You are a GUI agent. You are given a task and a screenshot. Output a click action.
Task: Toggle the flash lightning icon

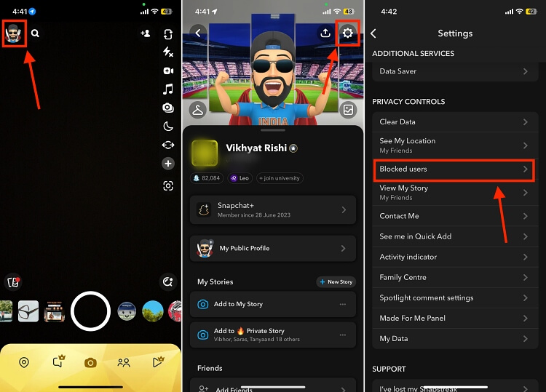[168, 52]
